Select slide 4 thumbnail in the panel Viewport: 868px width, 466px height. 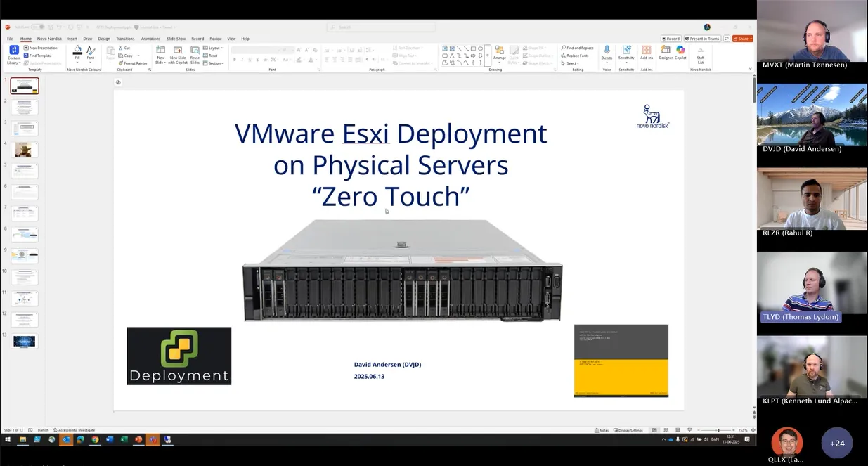click(x=25, y=150)
